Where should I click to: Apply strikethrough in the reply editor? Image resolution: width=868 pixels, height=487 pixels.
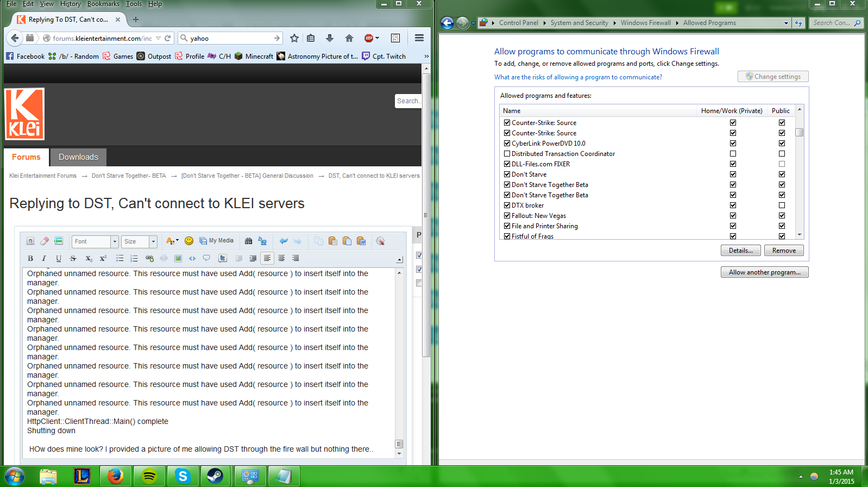(73, 258)
